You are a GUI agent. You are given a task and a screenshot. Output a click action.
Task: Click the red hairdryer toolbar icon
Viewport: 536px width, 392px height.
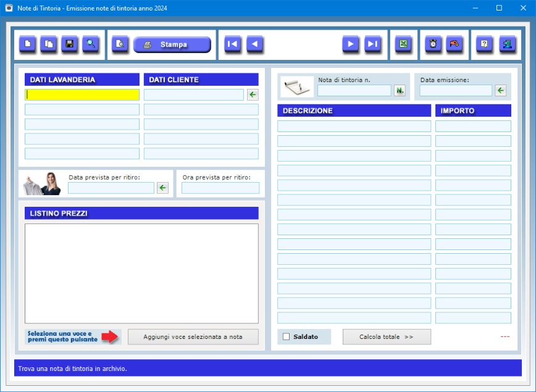pos(454,44)
